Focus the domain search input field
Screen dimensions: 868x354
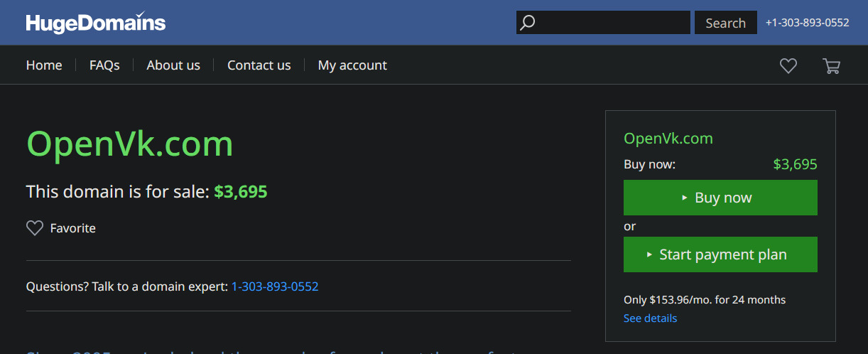tap(603, 23)
